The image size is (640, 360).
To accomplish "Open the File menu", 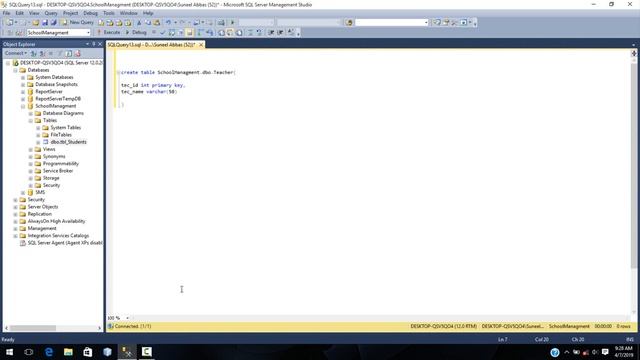I will (7, 13).
